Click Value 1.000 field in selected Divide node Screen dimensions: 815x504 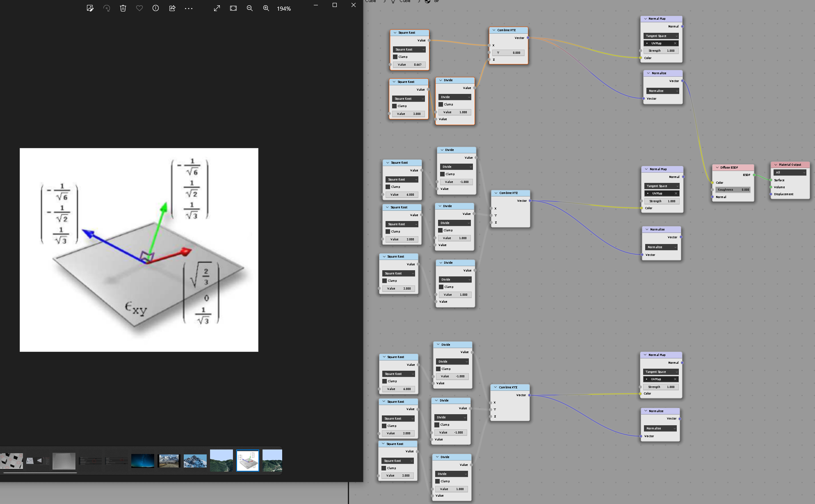pyautogui.click(x=455, y=112)
